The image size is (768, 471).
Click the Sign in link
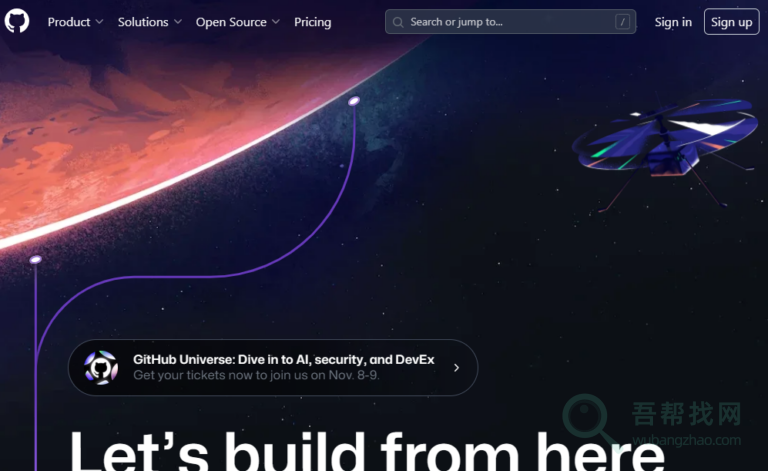[x=673, y=22]
